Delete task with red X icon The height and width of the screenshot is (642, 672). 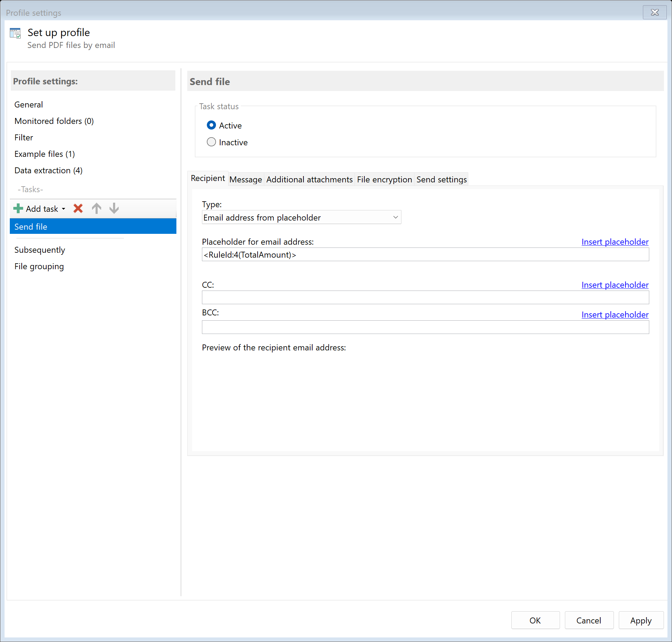pos(78,209)
